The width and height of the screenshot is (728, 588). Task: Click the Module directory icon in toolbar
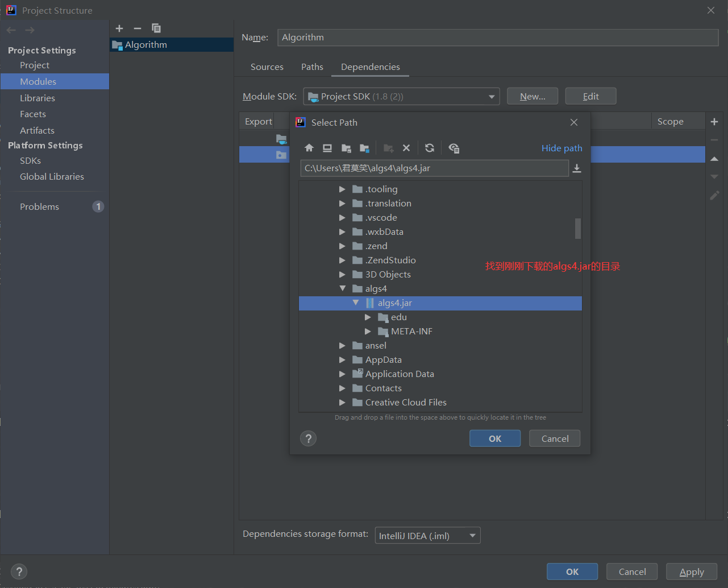364,148
